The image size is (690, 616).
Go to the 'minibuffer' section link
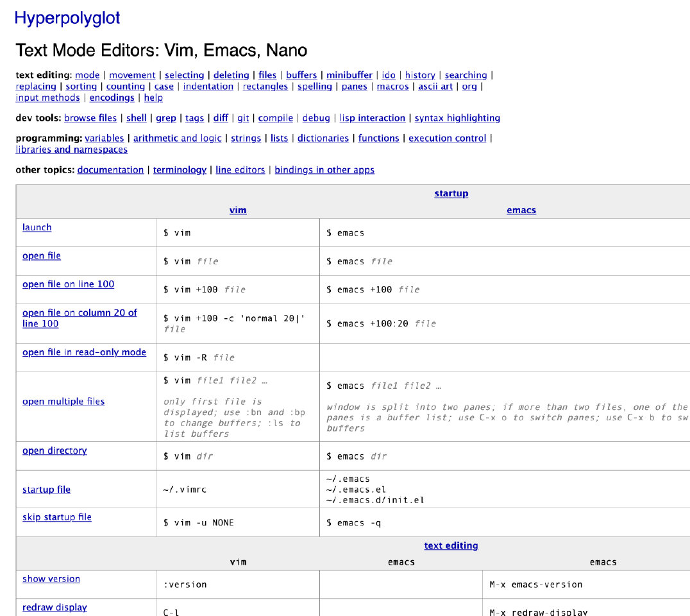click(349, 75)
